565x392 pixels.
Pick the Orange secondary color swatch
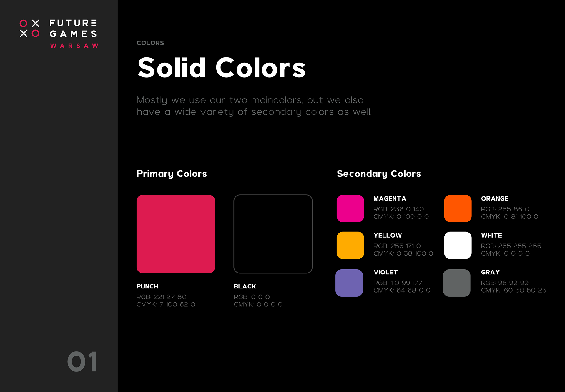coord(458,208)
